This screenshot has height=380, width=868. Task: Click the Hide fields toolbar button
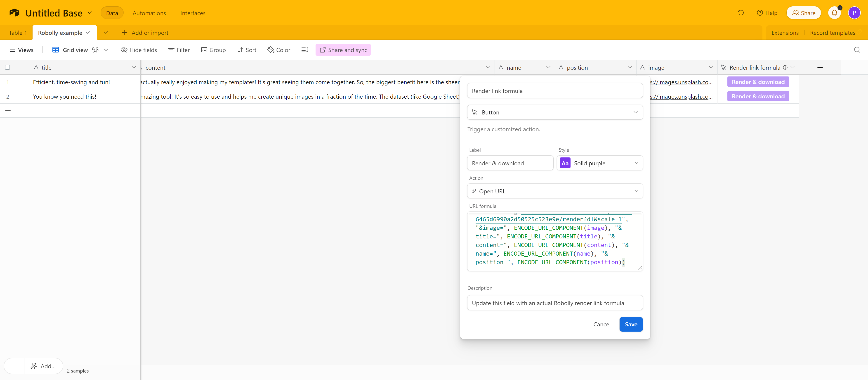(x=139, y=50)
